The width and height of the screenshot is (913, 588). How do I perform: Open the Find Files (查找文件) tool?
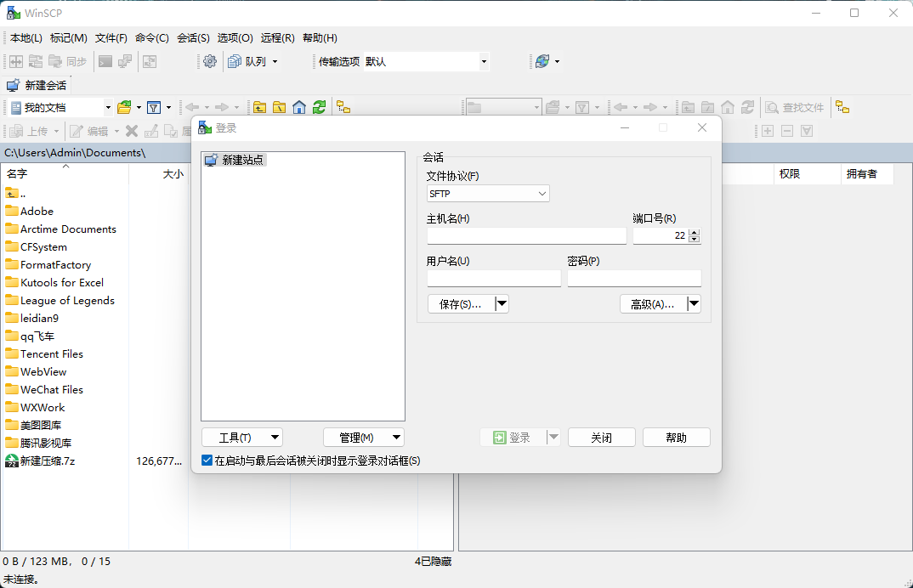click(x=795, y=107)
